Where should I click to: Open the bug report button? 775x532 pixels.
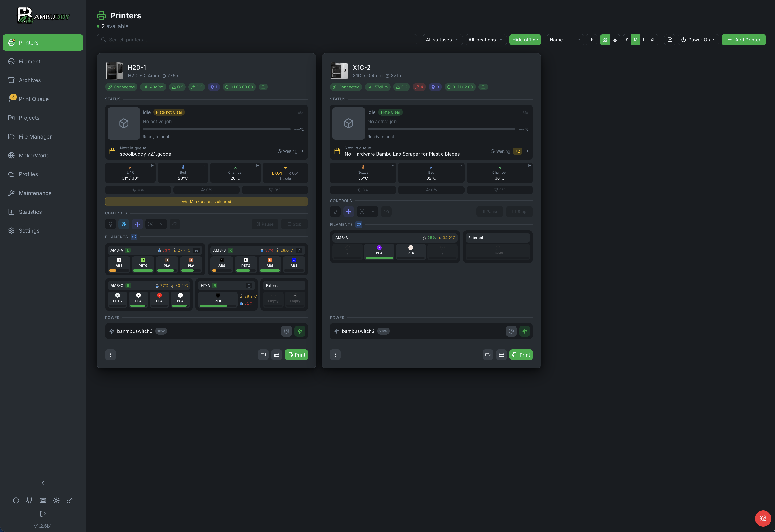pos(763,518)
